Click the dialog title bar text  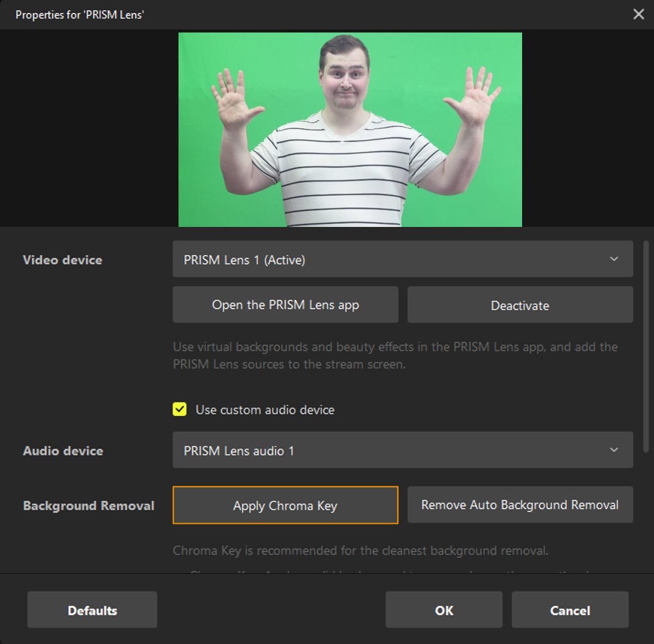click(80, 15)
